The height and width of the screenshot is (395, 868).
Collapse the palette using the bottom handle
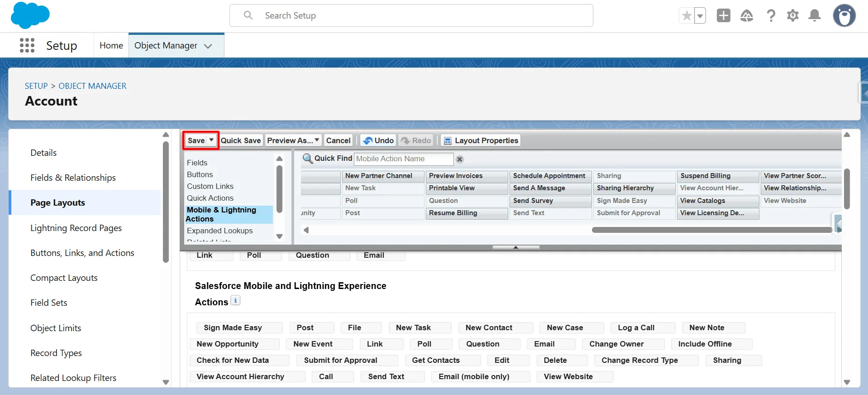pyautogui.click(x=516, y=247)
